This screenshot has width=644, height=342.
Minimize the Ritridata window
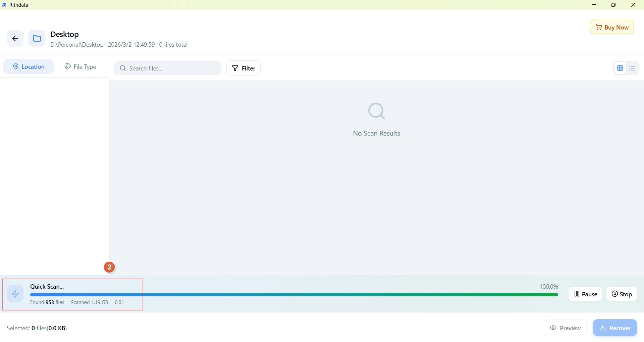[594, 5]
